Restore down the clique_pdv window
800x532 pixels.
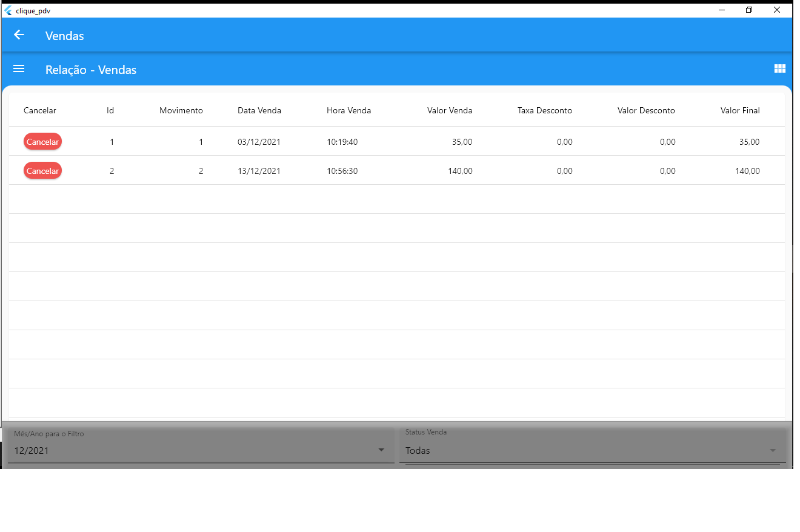(749, 10)
